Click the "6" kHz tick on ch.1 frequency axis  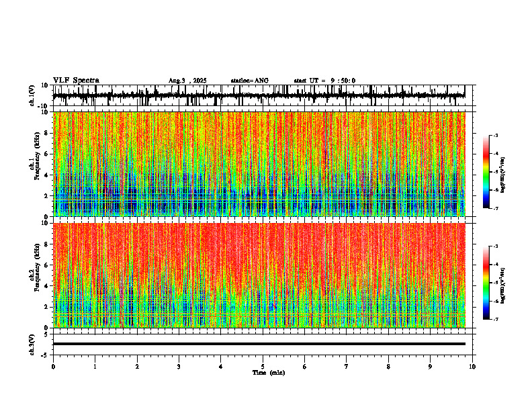point(46,154)
